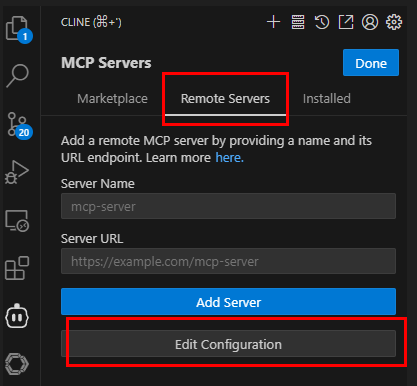Click the 'Server URL' label

click(92, 239)
